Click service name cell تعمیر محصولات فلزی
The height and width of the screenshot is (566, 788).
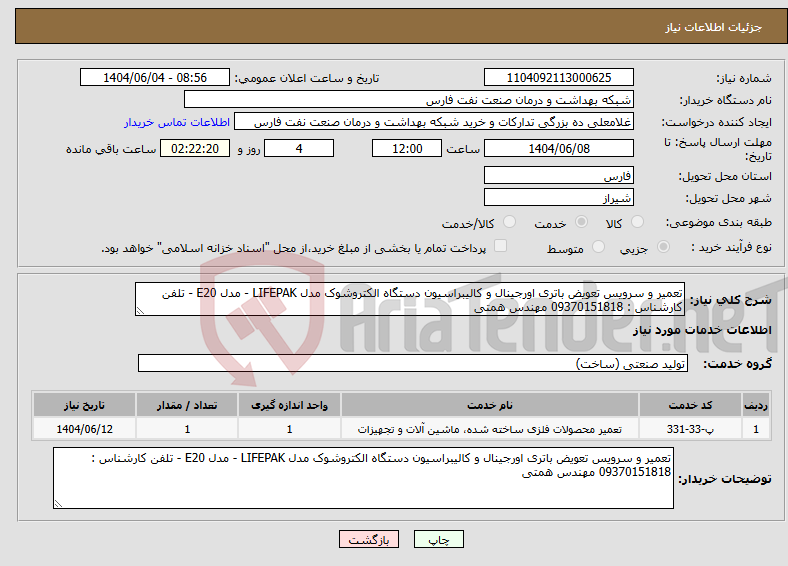tap(489, 429)
